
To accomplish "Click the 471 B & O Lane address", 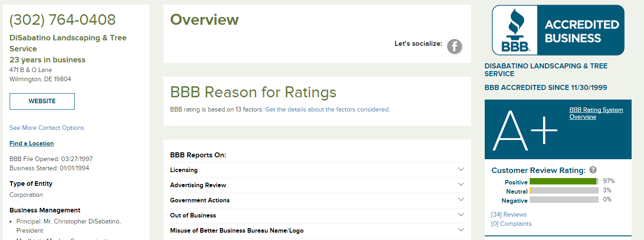I will point(31,70).
